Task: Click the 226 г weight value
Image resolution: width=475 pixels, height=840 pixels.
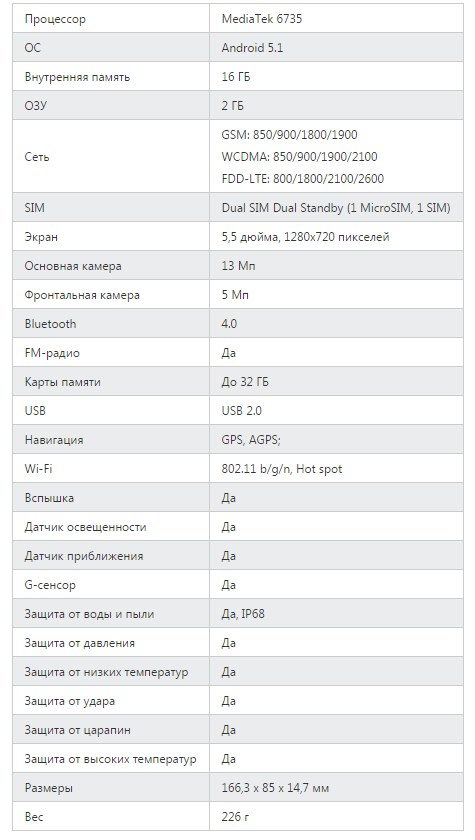Action: click(235, 818)
